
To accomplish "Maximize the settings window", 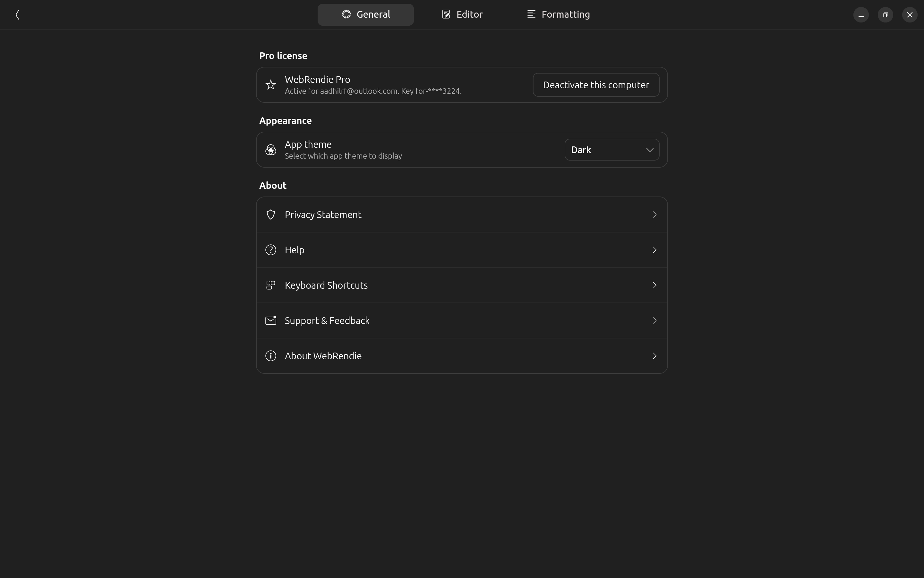I will 886,15.
